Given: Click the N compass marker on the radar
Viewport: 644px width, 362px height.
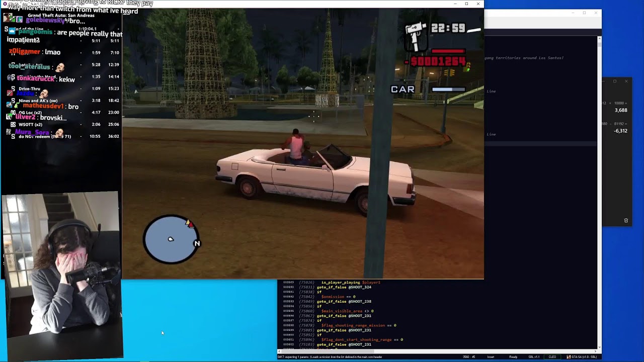Looking at the screenshot, I should pyautogui.click(x=197, y=243).
